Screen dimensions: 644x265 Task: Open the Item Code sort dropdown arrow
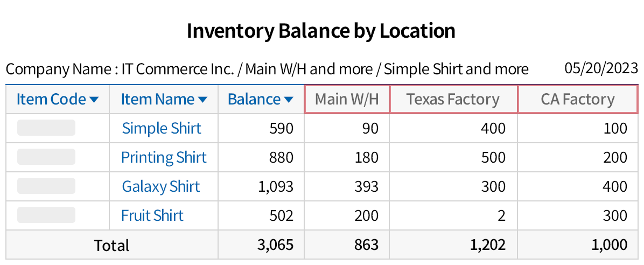click(x=94, y=100)
